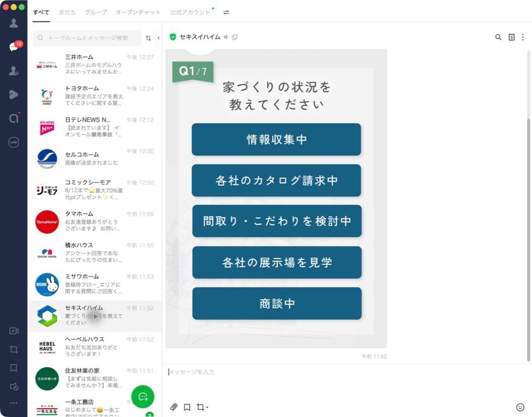532x417 pixels.
Task: Open Keep bookmark icon in sidebar
Action: [x=14, y=368]
